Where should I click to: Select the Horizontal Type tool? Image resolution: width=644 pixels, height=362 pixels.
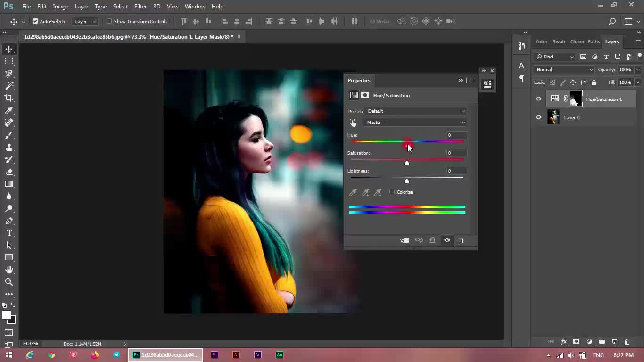point(9,233)
